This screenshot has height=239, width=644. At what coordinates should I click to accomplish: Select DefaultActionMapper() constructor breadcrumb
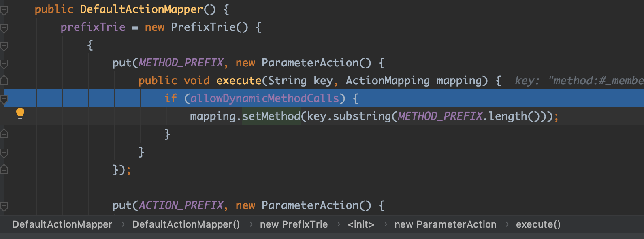click(x=186, y=224)
